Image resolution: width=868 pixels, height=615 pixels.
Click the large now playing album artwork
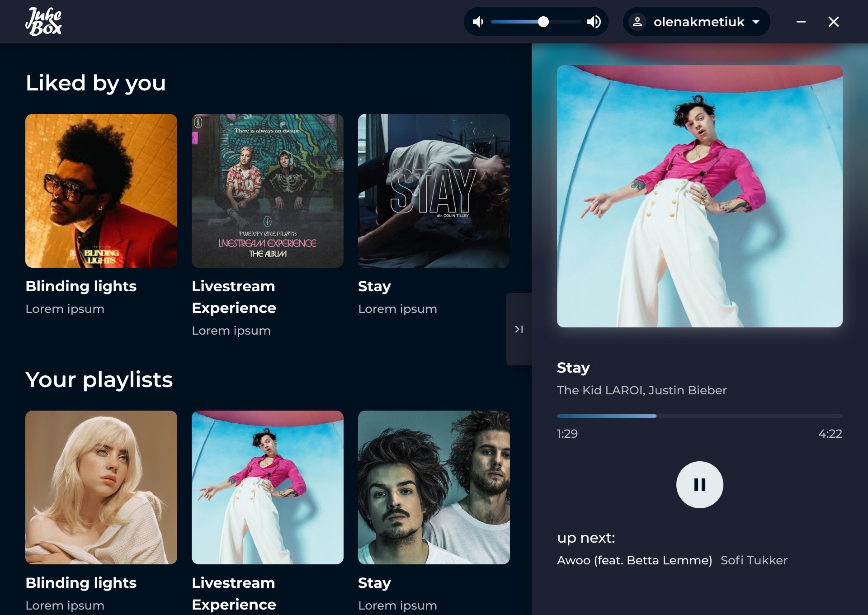(x=699, y=196)
